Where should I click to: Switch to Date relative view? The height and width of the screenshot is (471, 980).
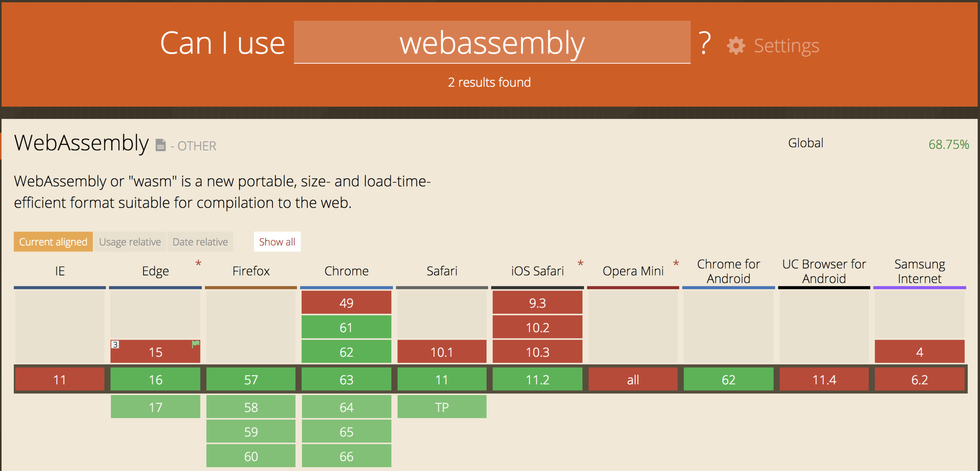200,242
